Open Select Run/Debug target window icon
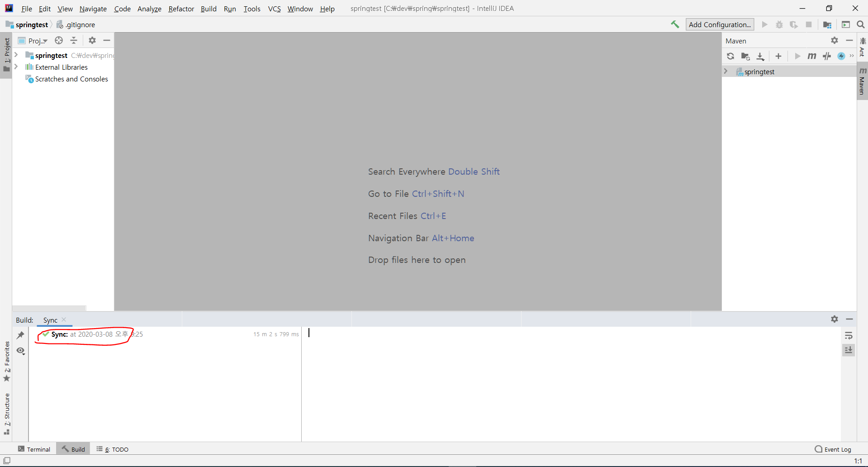 point(846,24)
